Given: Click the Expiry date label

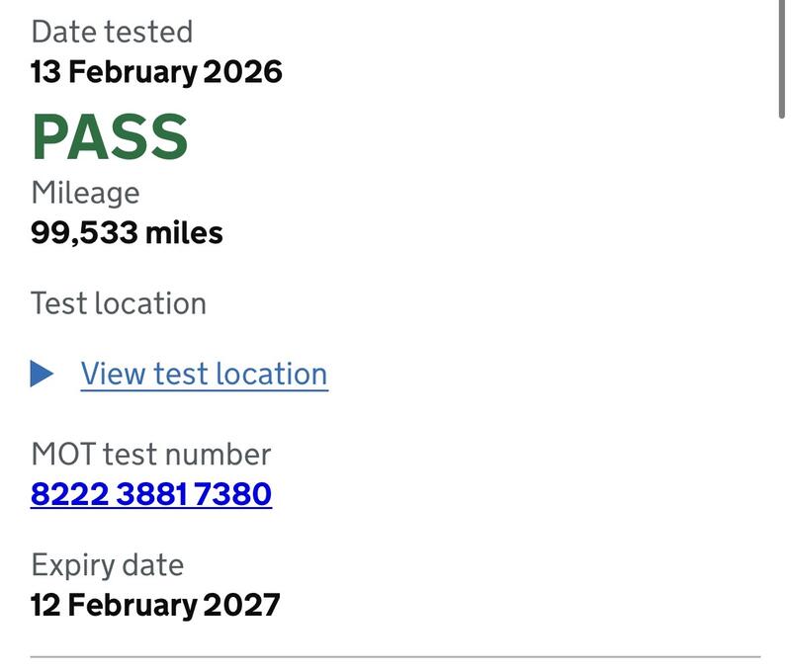Looking at the screenshot, I should (x=107, y=565).
